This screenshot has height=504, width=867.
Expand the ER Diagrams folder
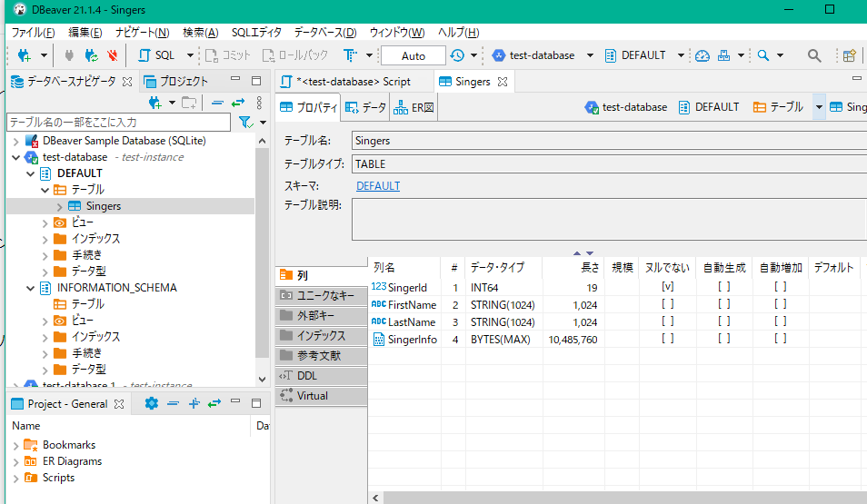pos(16,462)
